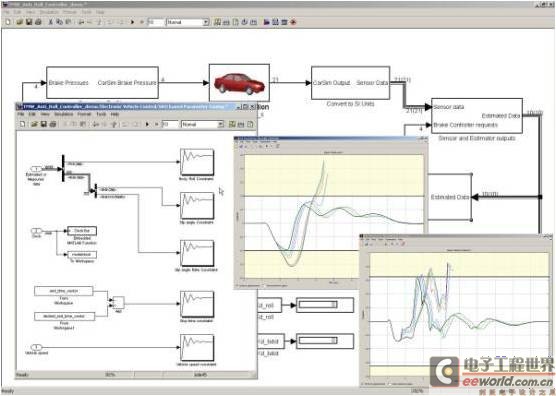Open folder icon in subsystem window toolbar
The height and width of the screenshot is (396, 556).
[34, 124]
